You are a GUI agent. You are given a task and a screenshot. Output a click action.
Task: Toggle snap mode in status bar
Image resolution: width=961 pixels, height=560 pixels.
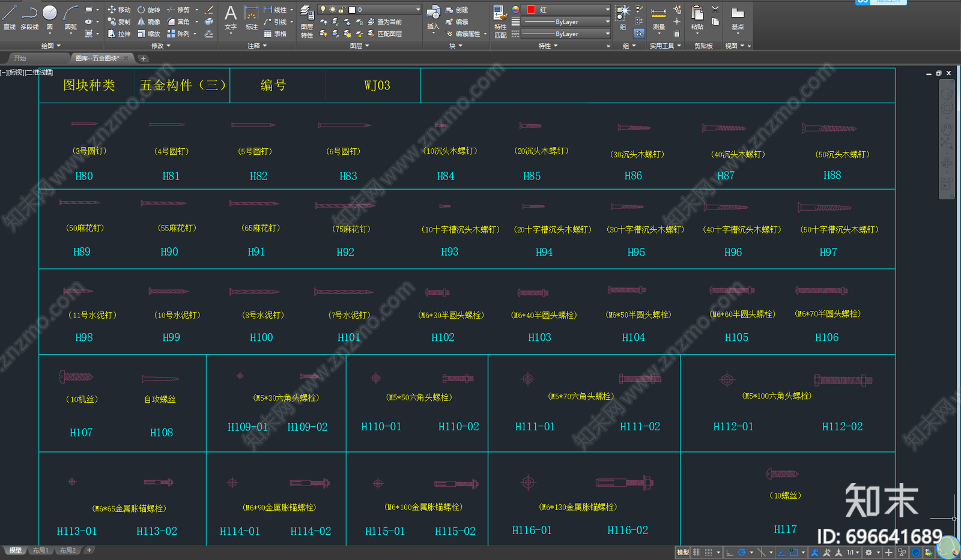(709, 552)
